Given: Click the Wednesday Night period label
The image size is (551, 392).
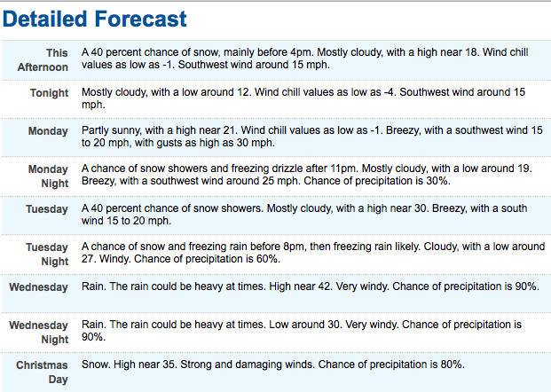Looking at the screenshot, I should [x=39, y=332].
